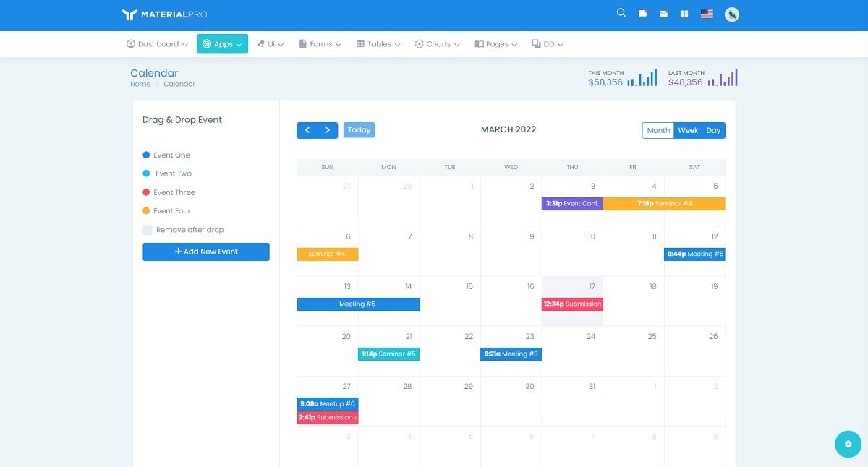Image resolution: width=868 pixels, height=467 pixels.
Task: Open the Tables menu item
Action: (379, 43)
